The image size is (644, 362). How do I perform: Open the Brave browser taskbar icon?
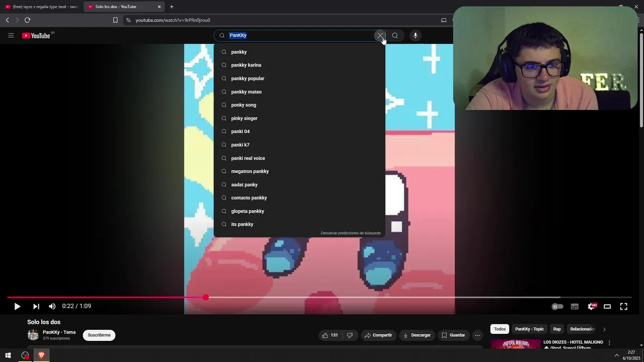point(41,355)
